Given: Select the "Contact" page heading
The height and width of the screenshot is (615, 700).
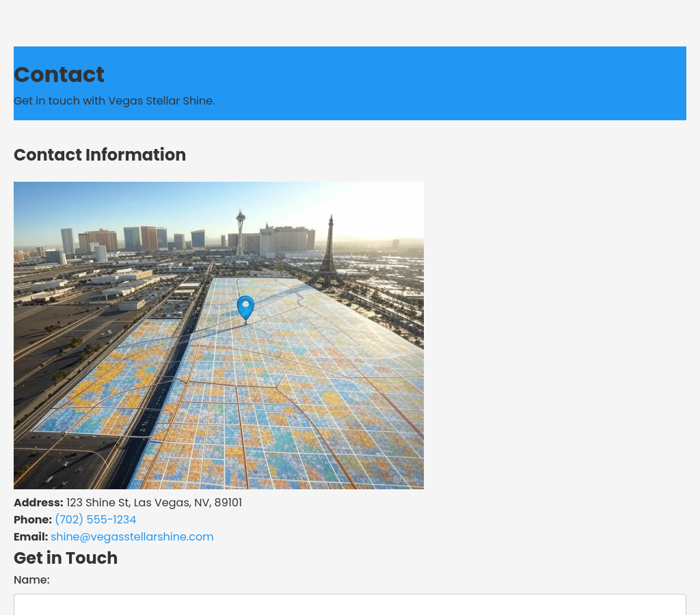Looking at the screenshot, I should (x=59, y=74).
